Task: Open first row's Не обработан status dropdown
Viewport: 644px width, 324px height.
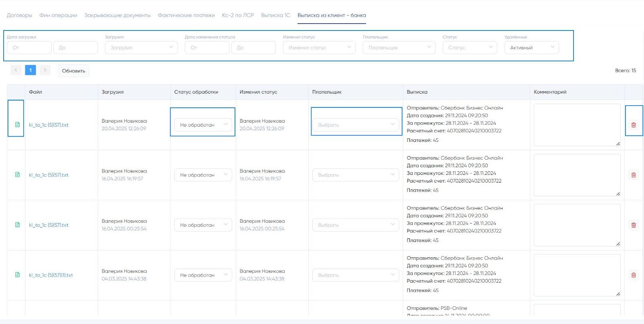Action: pos(203,125)
